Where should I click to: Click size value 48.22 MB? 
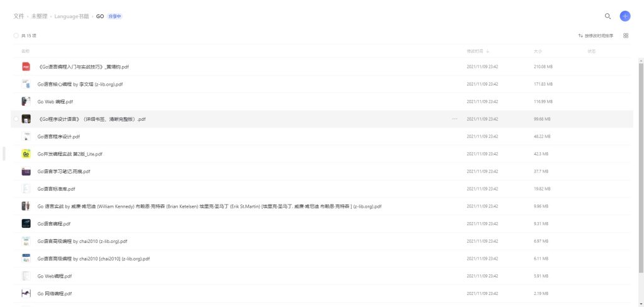point(542,137)
